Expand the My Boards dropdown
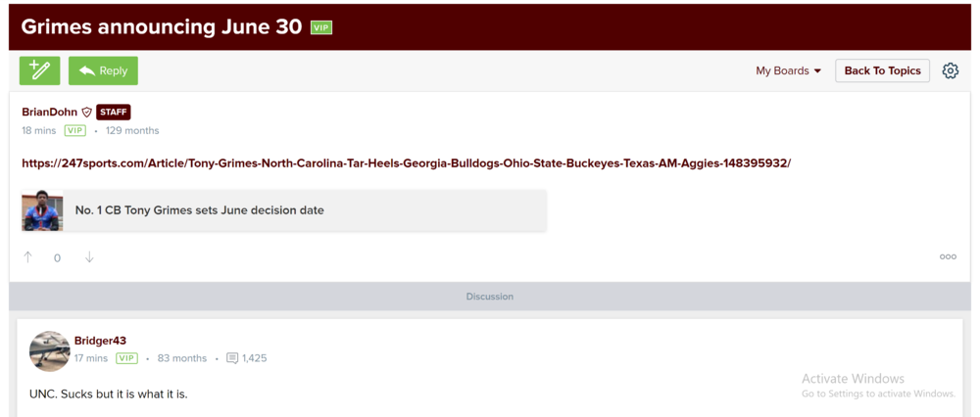This screenshot has width=980, height=417. pyautogui.click(x=788, y=70)
